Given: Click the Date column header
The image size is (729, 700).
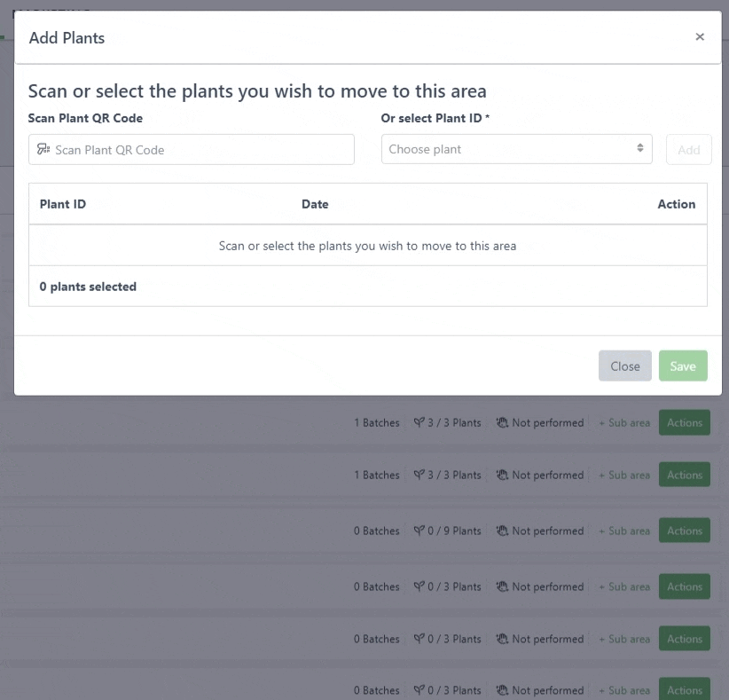Looking at the screenshot, I should click(315, 204).
